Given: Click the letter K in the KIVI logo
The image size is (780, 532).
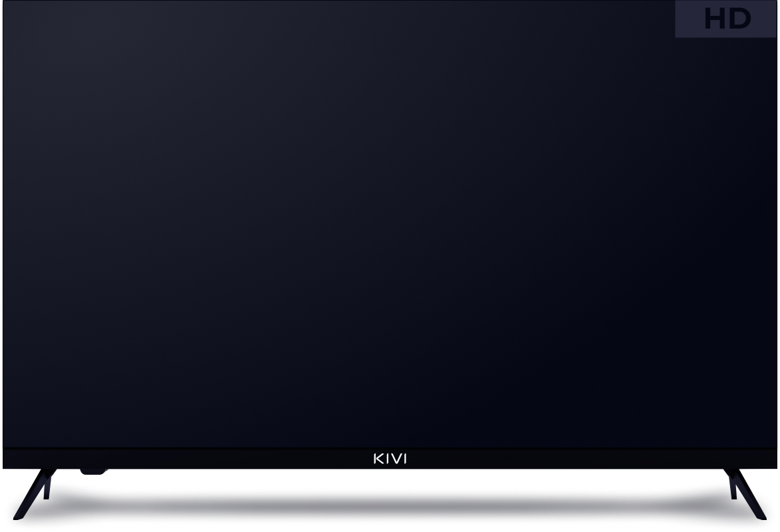Looking at the screenshot, I should click(377, 459).
